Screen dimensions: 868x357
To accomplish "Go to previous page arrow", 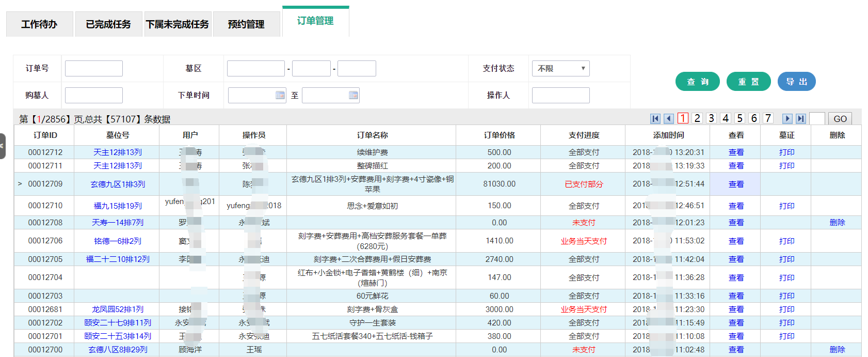I will [x=669, y=119].
